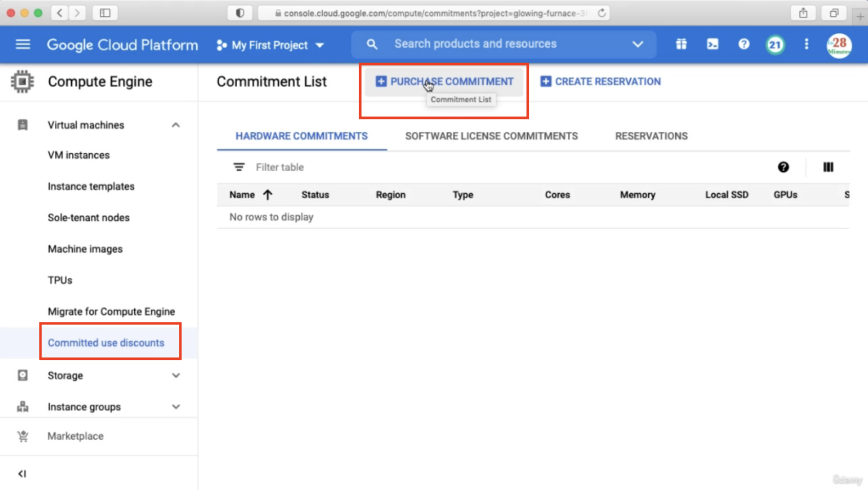Click the Cores column header

(x=557, y=195)
